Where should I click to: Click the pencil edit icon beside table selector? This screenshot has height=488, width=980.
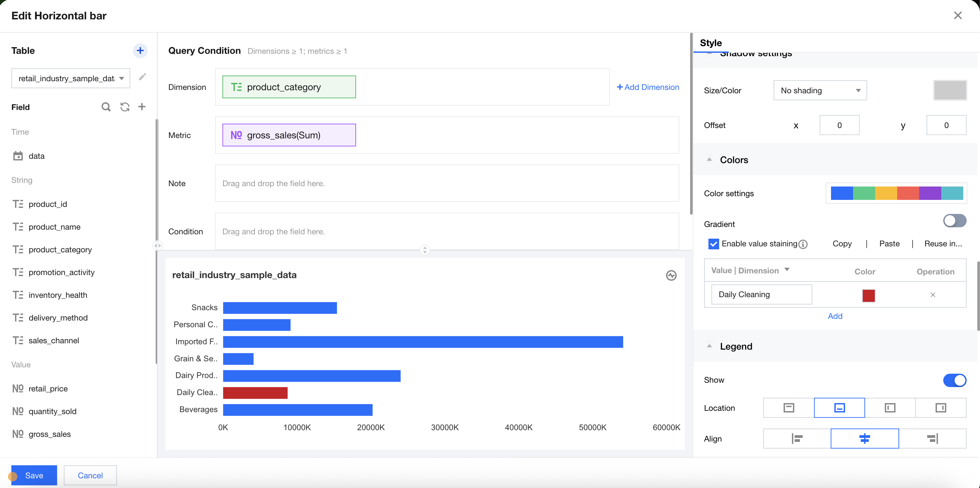click(142, 77)
